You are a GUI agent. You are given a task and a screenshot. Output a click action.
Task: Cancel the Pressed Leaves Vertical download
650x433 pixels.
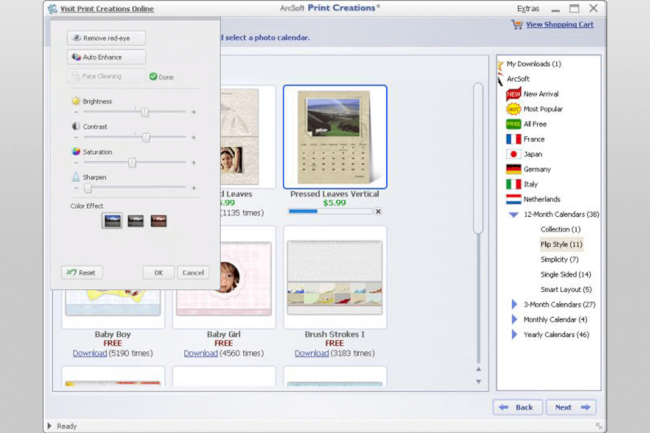tap(378, 211)
